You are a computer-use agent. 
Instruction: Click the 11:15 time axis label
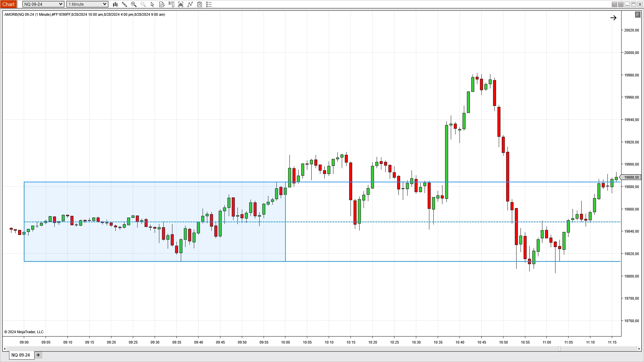(612, 342)
